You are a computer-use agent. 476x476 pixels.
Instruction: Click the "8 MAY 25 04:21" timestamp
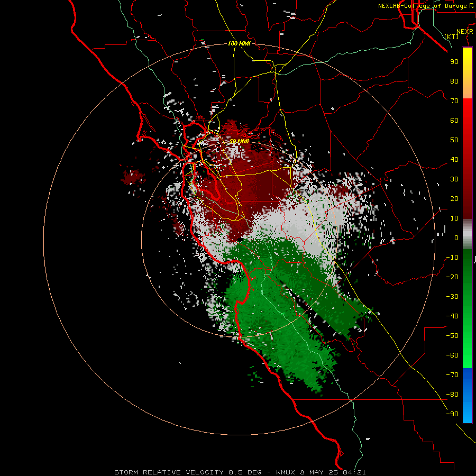tap(333, 472)
